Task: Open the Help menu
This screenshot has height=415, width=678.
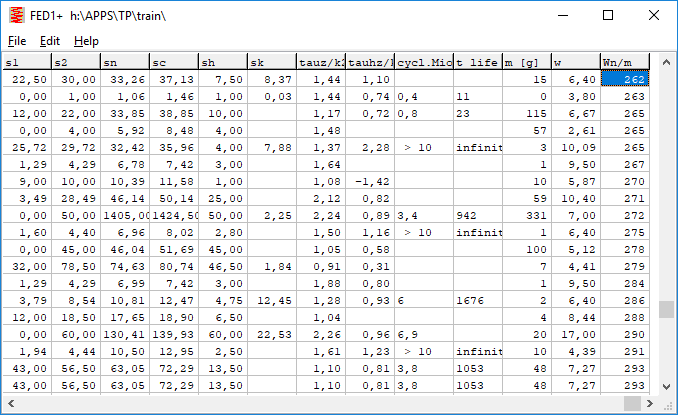Action: click(86, 41)
